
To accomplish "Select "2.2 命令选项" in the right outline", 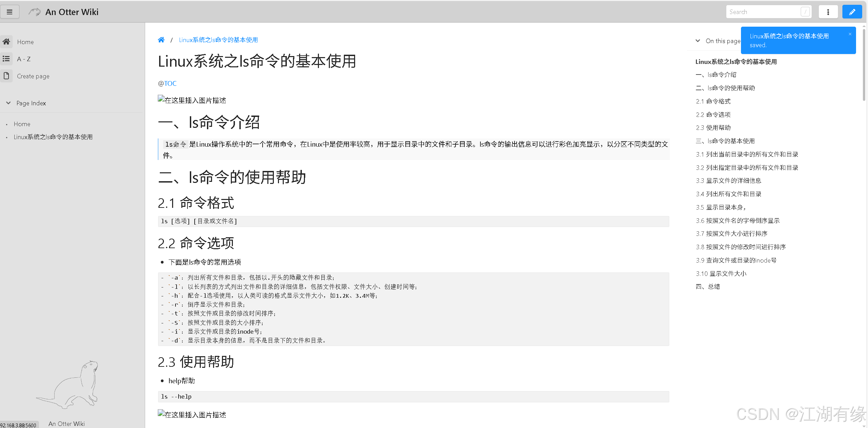I will pos(713,115).
